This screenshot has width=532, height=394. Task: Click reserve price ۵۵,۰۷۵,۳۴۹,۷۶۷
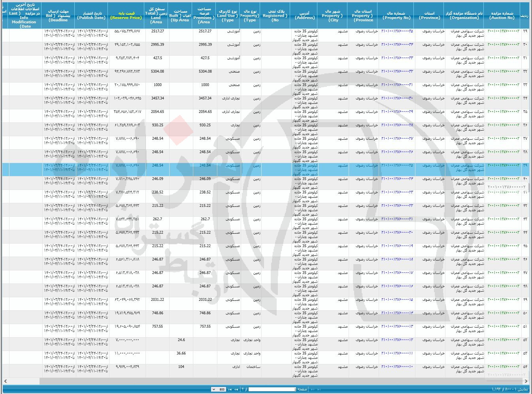127,31
